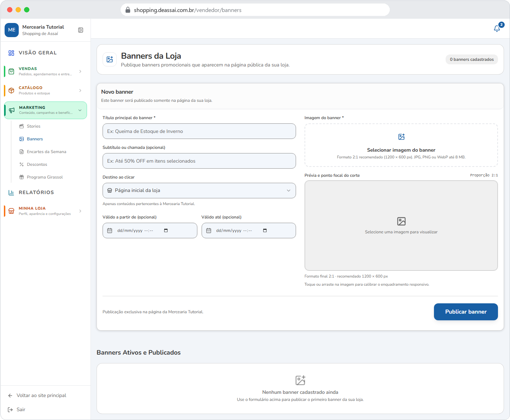Select Banners in the Marketing submenu
The height and width of the screenshot is (420, 510).
point(35,139)
